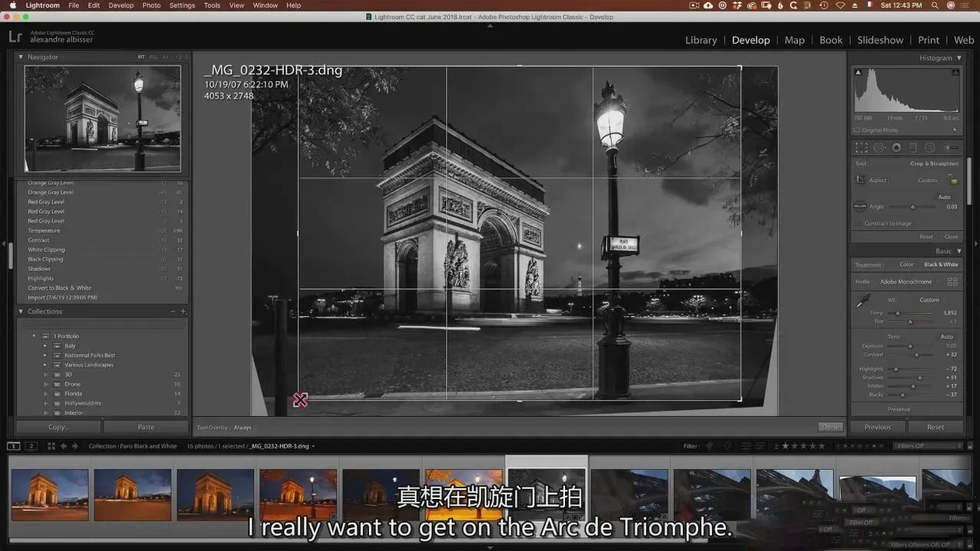Switch treatment to Color
This screenshot has width=980, height=551.
pyautogui.click(x=906, y=265)
